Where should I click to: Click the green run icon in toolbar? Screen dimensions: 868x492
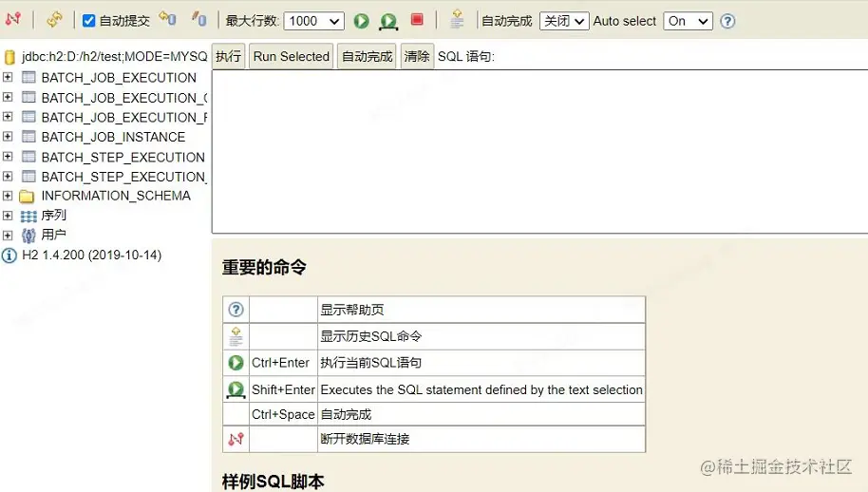click(x=362, y=21)
